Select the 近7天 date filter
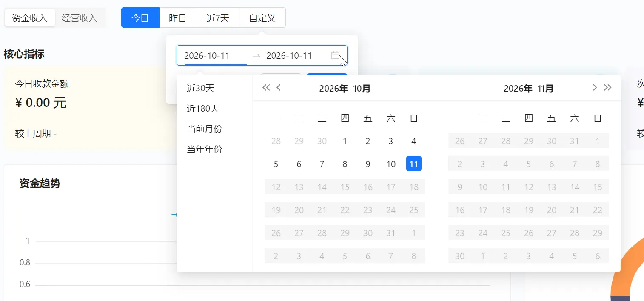The height and width of the screenshot is (301, 644). coord(218,18)
